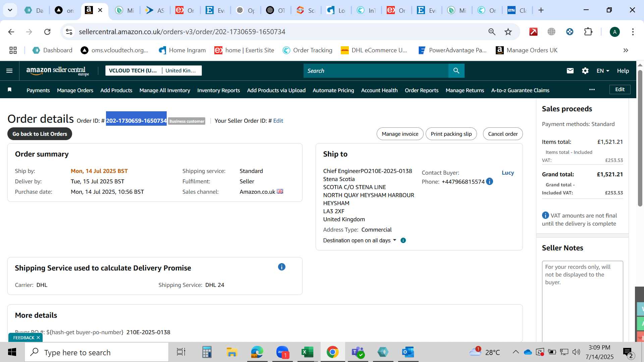This screenshot has height=362, width=644.
Task: Show hidden system tray icons
Action: click(516, 352)
